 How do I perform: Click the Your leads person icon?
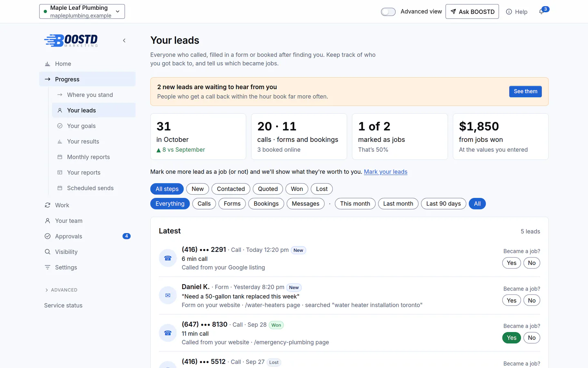pyautogui.click(x=60, y=110)
